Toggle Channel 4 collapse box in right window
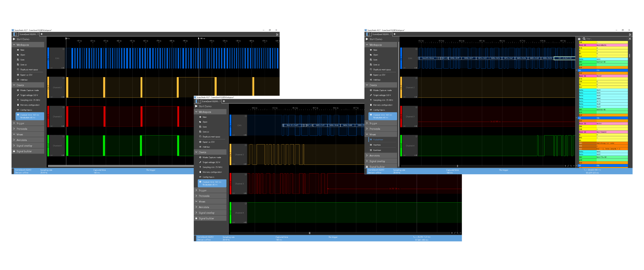 point(416,136)
